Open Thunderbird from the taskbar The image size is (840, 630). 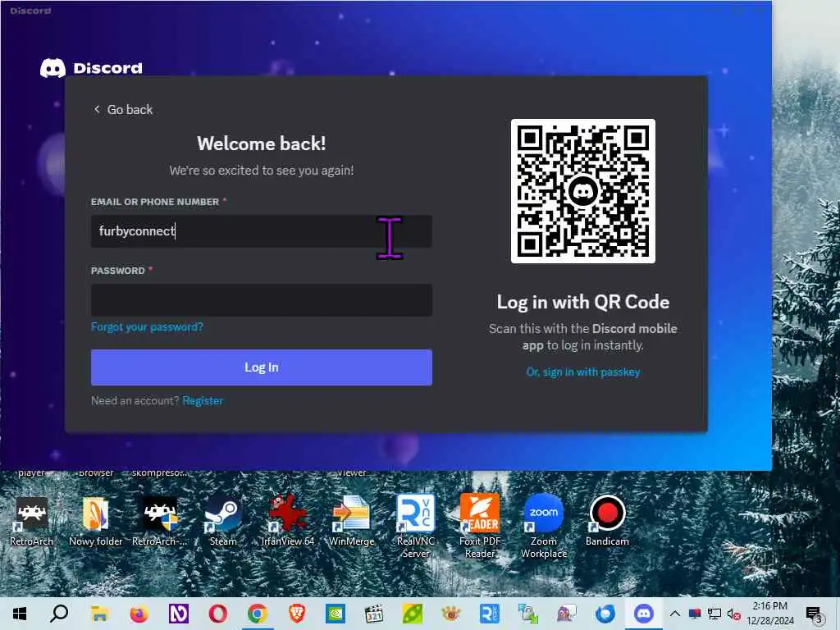606,614
